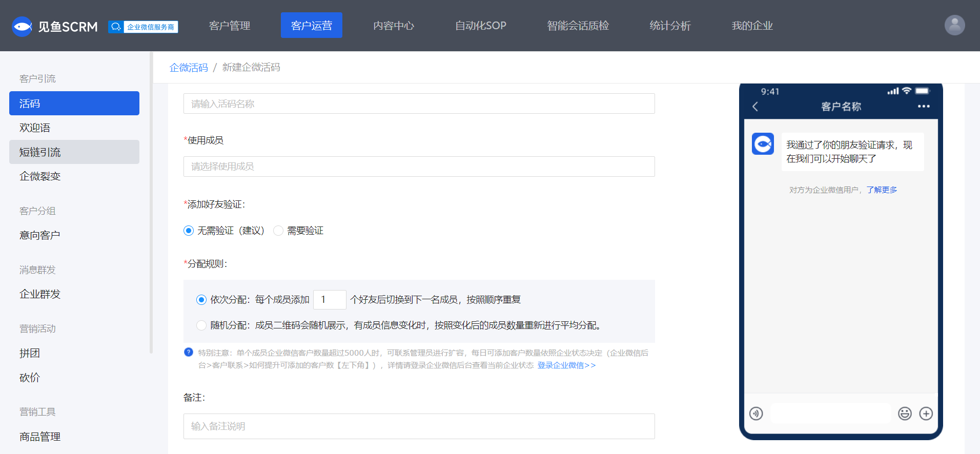Screen dimensions: 980x454
Task: Click the sidebar vertical scrollbar
Action: pyautogui.click(x=151, y=202)
